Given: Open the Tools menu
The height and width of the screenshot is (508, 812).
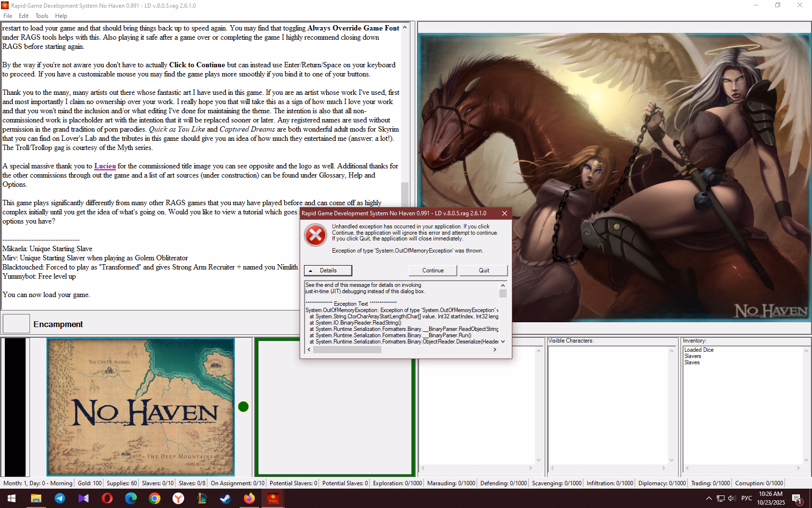Looking at the screenshot, I should [42, 16].
